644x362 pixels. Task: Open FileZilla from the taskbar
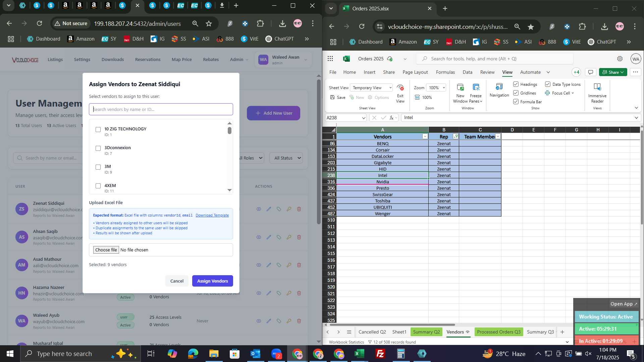click(380, 354)
